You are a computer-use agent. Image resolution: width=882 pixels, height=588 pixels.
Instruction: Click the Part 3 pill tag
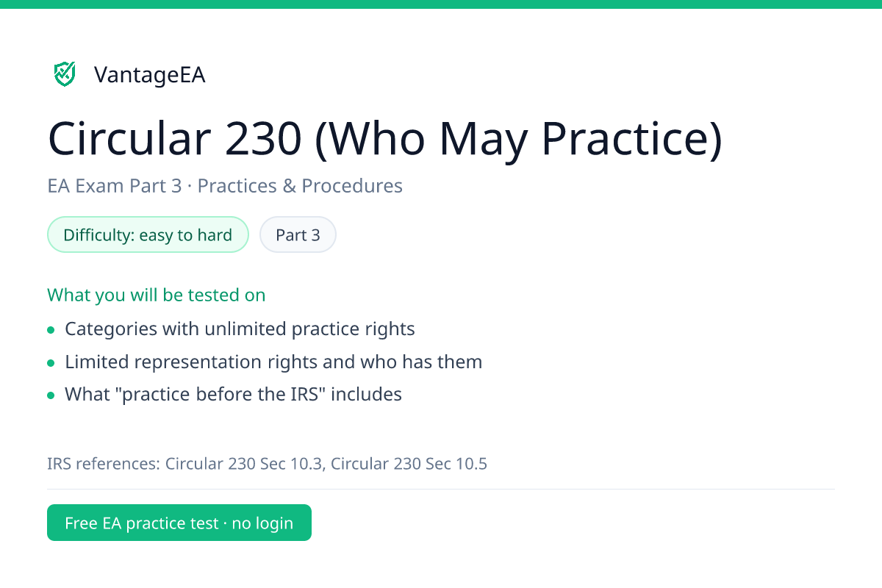click(298, 235)
